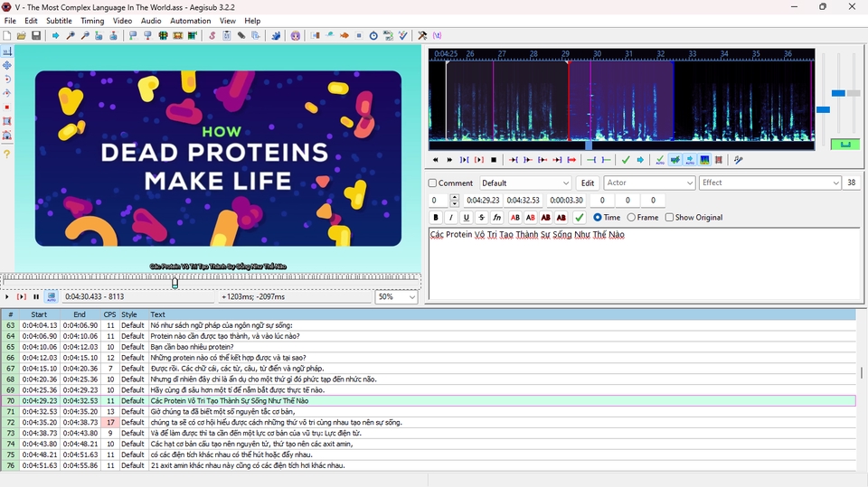Click the layer number stepper arrows
The height and width of the screenshot is (487, 868).
[x=455, y=201]
